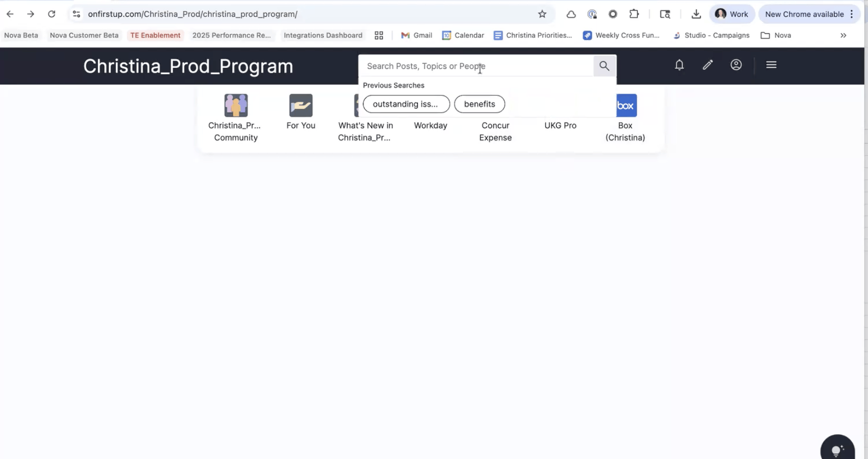Open What's New in Christina_Pr... shortcut
This screenshot has width=868, height=459.
click(366, 132)
